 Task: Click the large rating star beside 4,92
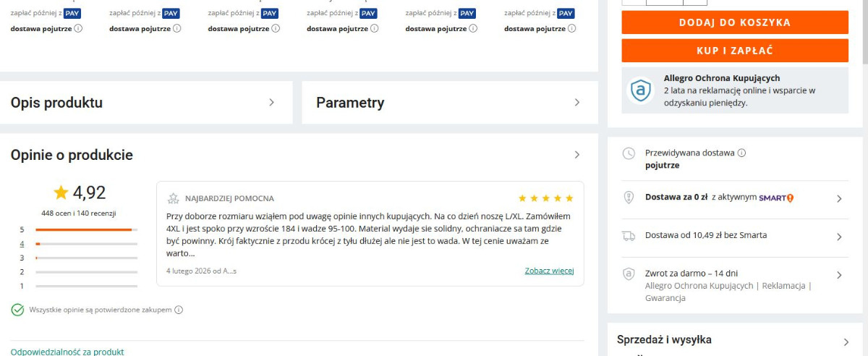tap(61, 192)
